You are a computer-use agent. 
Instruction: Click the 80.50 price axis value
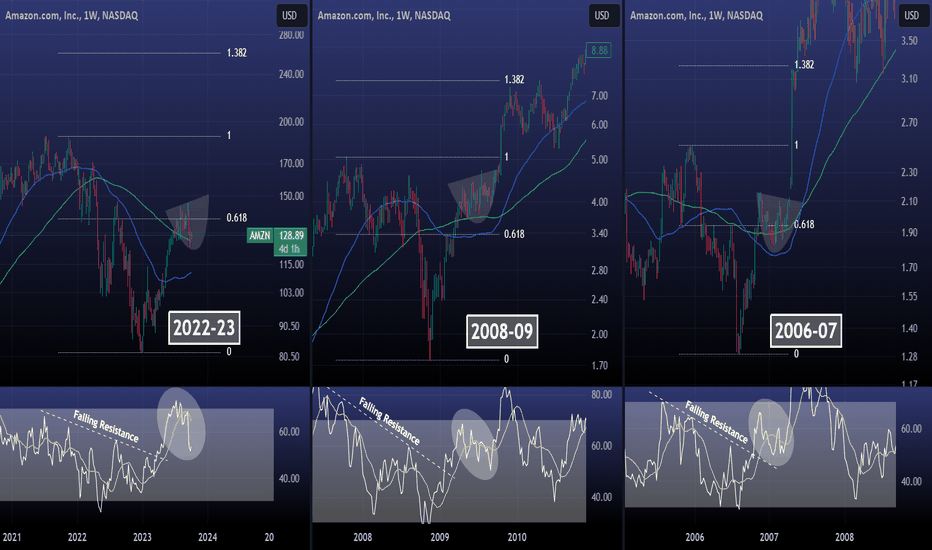[x=291, y=357]
